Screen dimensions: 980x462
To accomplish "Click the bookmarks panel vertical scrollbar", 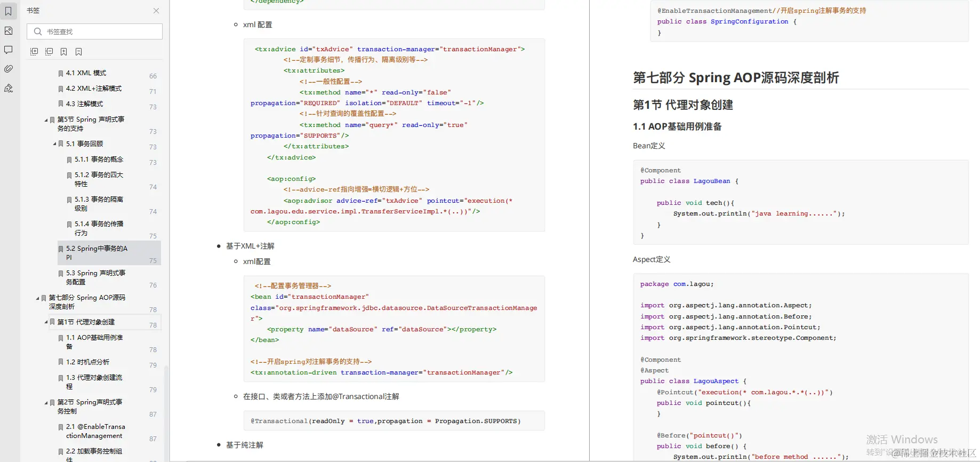I will point(166,413).
